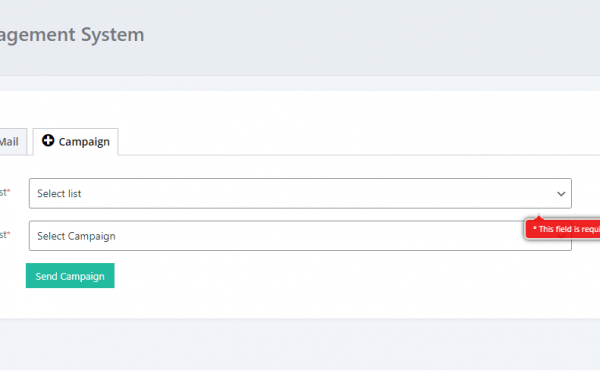600x370 pixels.
Task: Expand the Select Campaign dropdown
Action: pos(300,236)
